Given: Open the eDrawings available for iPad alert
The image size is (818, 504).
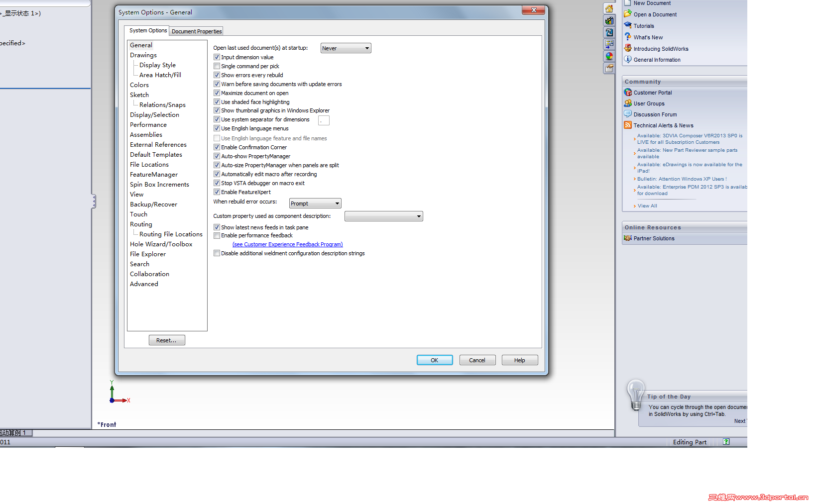Looking at the screenshot, I should point(690,168).
